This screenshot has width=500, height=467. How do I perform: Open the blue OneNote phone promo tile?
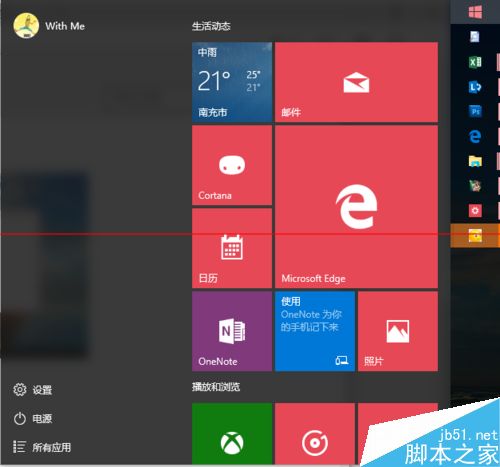pyautogui.click(x=315, y=331)
